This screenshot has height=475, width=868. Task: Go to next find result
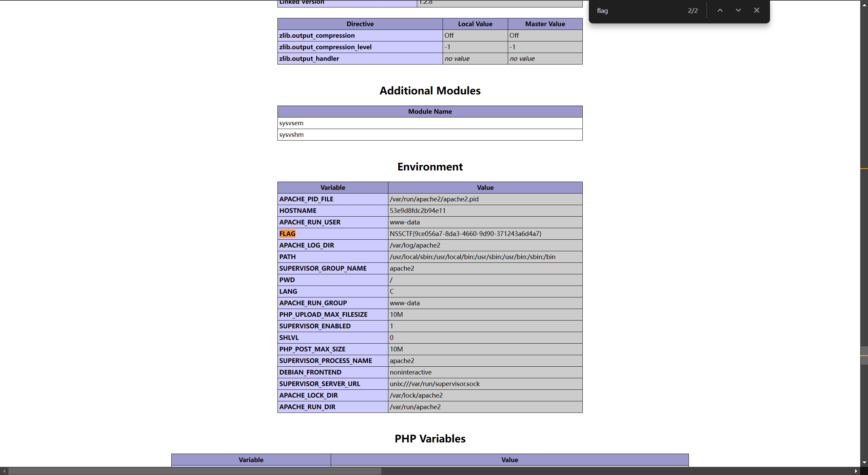tap(738, 11)
